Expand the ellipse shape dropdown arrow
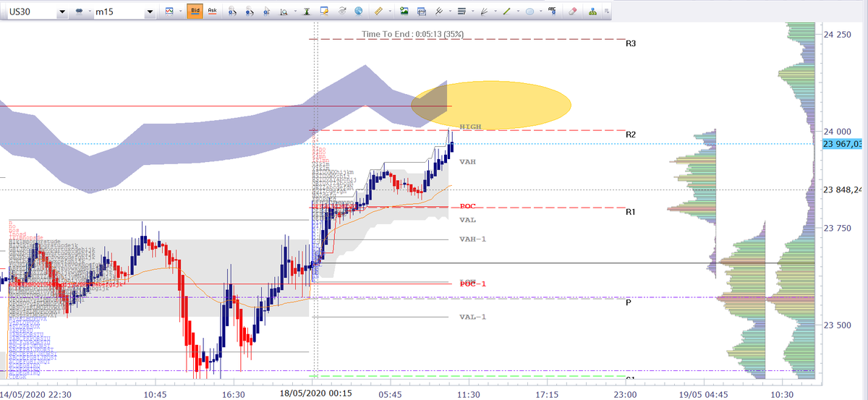Image resolution: width=868 pixels, height=400 pixels. pos(542,12)
